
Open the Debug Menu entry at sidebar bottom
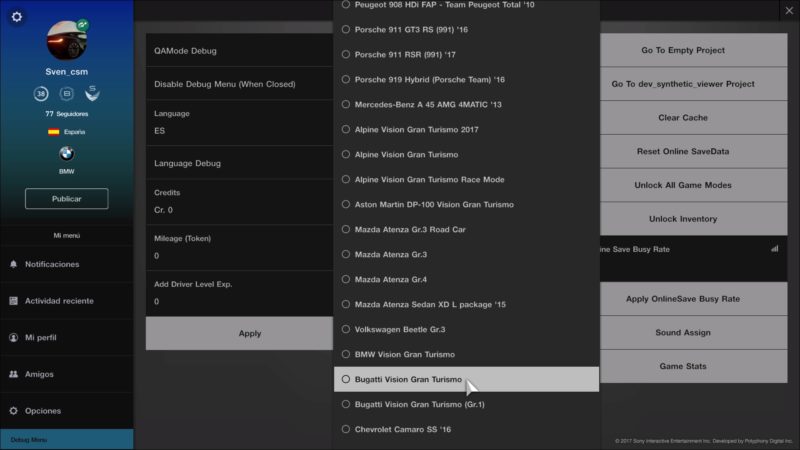point(67,439)
